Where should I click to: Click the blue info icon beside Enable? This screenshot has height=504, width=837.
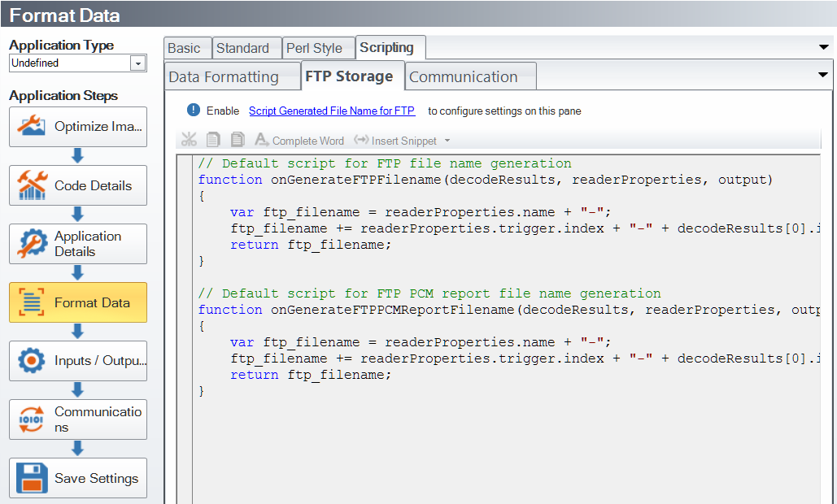tap(193, 111)
